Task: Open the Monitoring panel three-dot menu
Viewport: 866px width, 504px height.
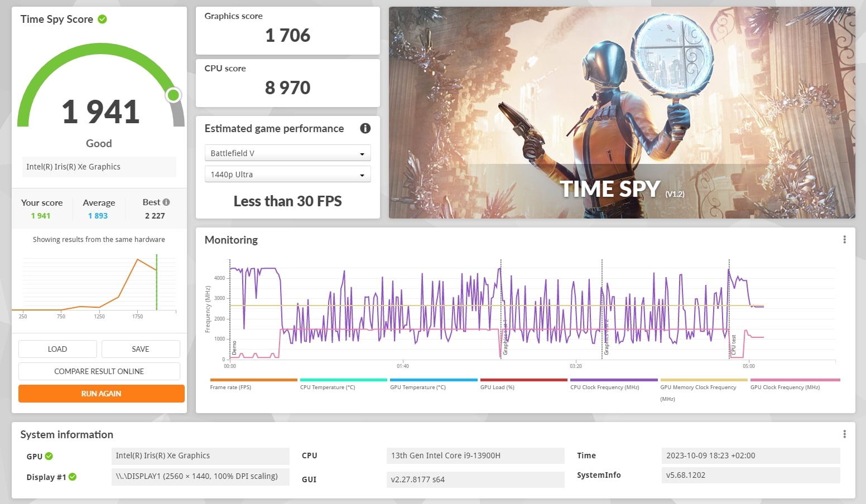Action: click(844, 240)
